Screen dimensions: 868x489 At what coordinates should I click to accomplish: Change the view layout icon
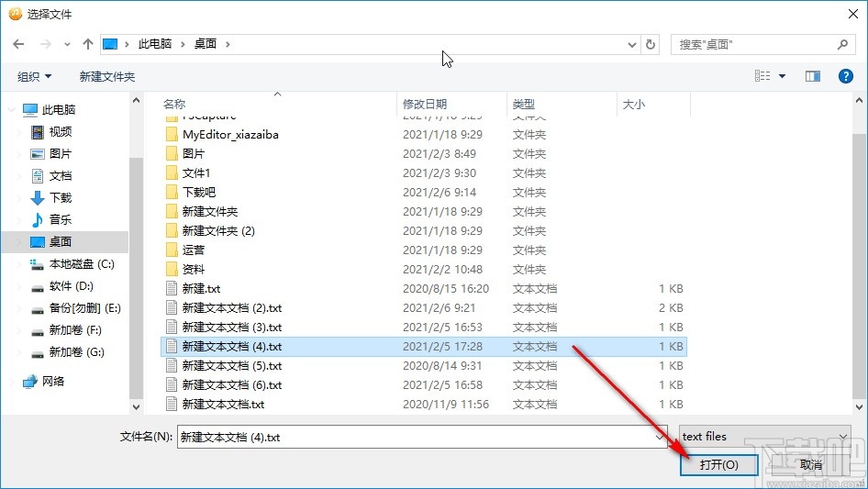pos(762,76)
